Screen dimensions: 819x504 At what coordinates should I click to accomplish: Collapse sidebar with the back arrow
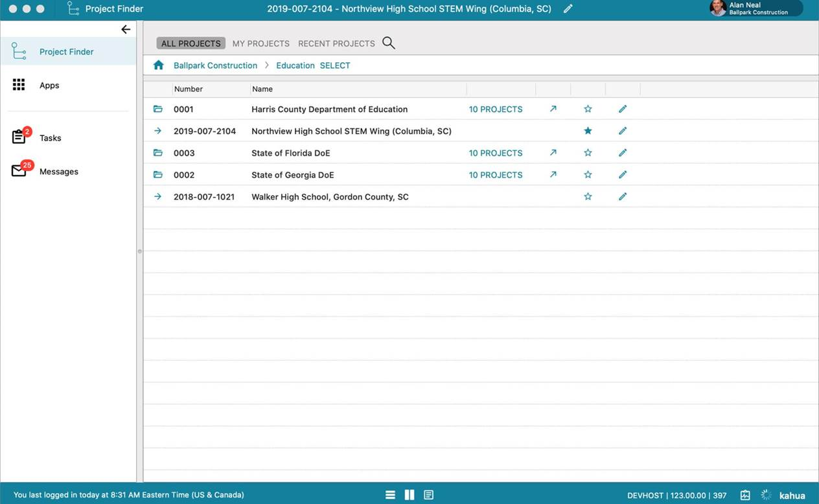(x=126, y=29)
